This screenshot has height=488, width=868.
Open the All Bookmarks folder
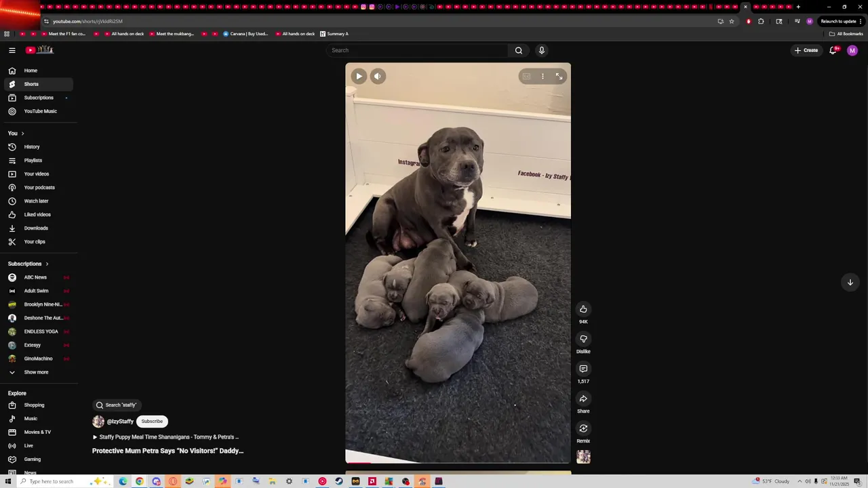click(x=846, y=34)
